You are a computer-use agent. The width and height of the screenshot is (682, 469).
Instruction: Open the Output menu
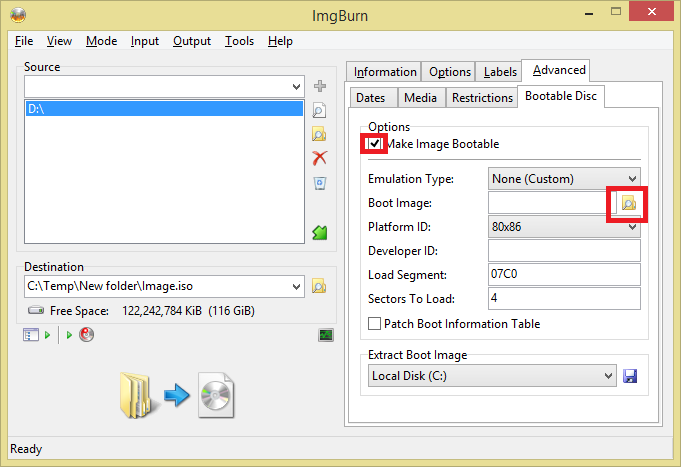[192, 41]
